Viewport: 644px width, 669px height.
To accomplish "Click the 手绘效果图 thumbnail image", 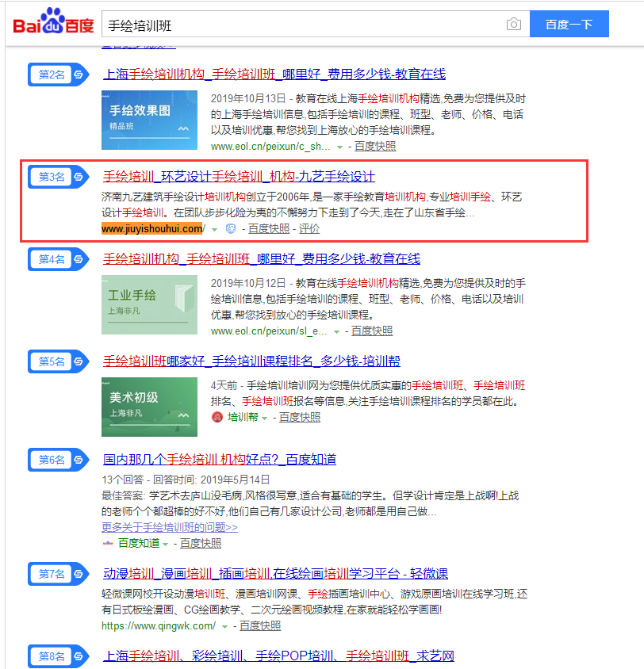I will 149,120.
